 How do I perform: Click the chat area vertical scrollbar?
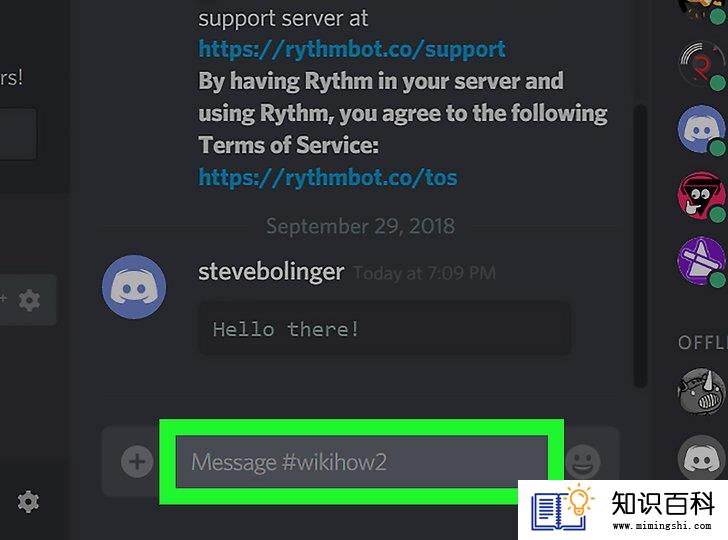point(641,246)
